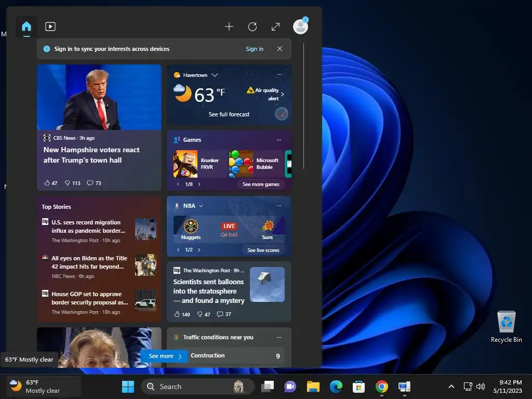The width and height of the screenshot is (532, 399).
Task: Click See live scores button
Action: pos(263,250)
